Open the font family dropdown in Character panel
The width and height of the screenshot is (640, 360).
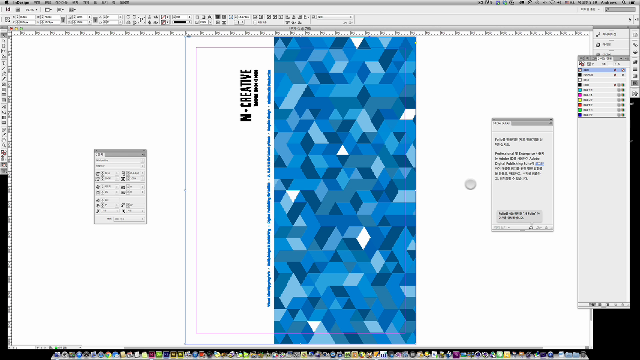(142, 160)
